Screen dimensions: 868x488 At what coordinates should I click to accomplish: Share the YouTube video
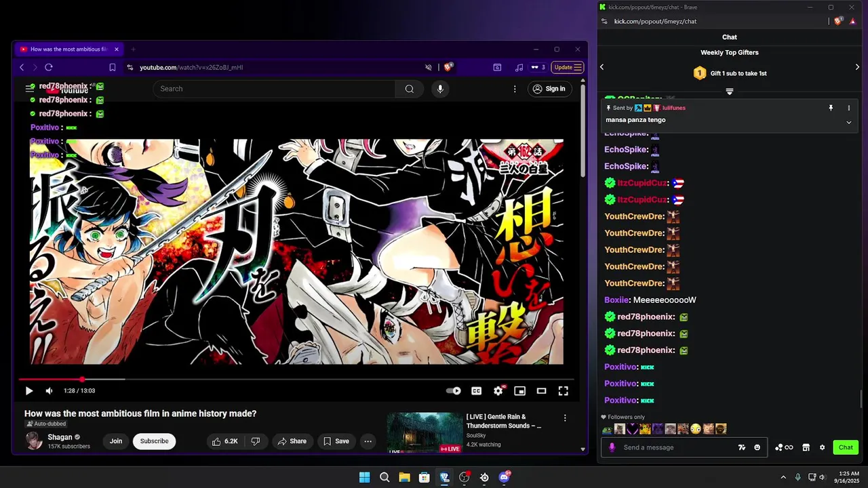click(x=292, y=441)
